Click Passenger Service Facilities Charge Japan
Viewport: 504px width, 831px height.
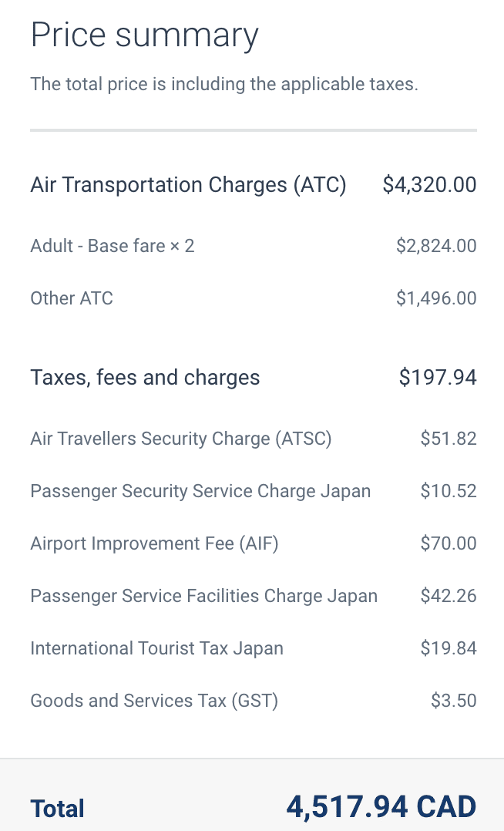coord(204,596)
